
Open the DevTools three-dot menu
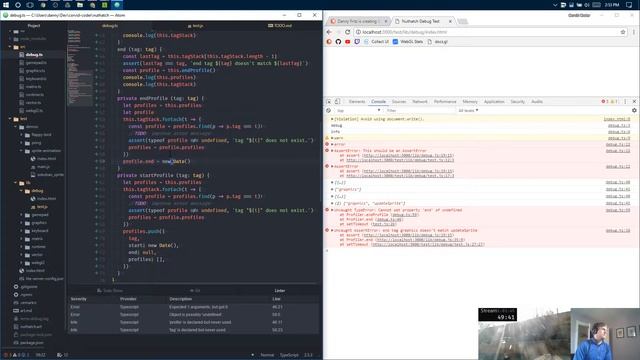(625, 101)
